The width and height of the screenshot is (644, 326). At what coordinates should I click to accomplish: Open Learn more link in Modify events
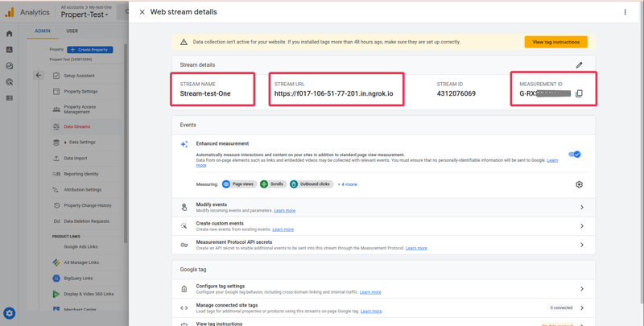coord(285,211)
